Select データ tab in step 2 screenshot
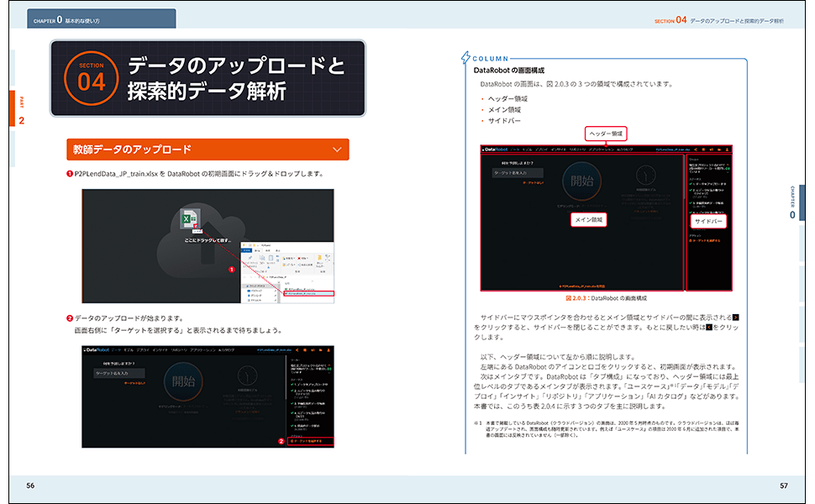815x504 pixels. (117, 350)
